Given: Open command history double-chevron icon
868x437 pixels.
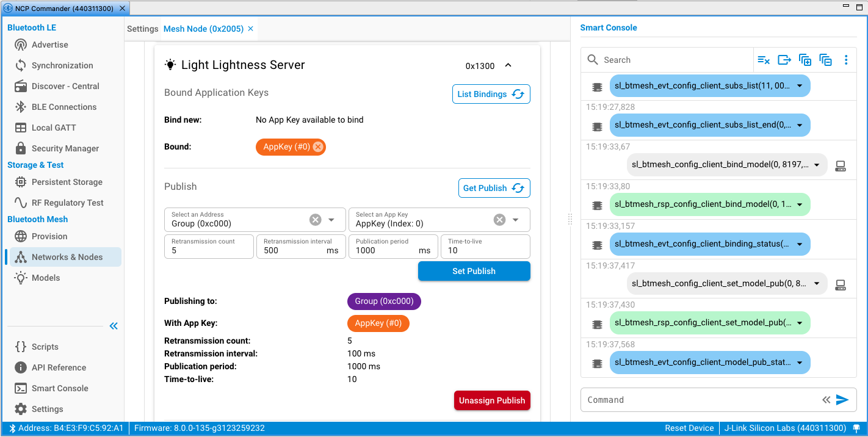Looking at the screenshot, I should pos(826,400).
